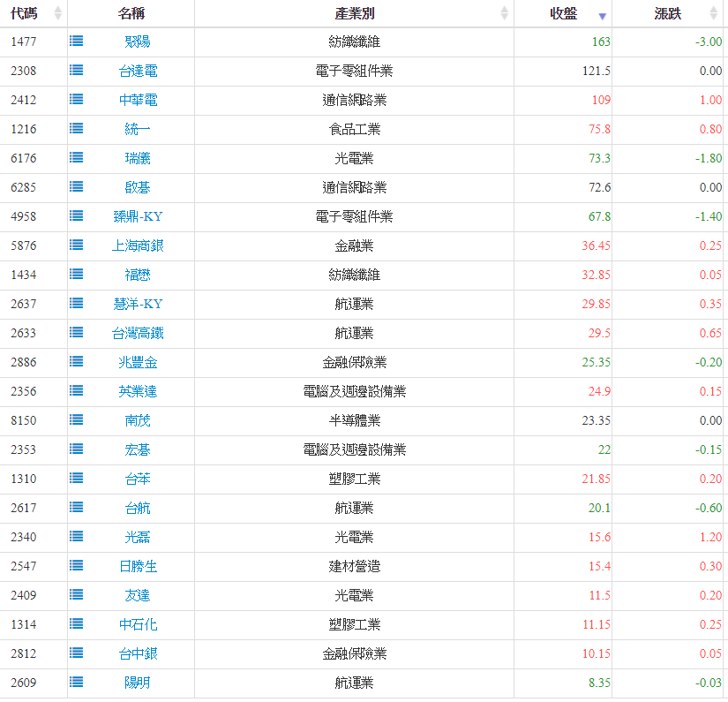Open the list icon for 台灣高鐵
The image size is (728, 702).
point(77,333)
